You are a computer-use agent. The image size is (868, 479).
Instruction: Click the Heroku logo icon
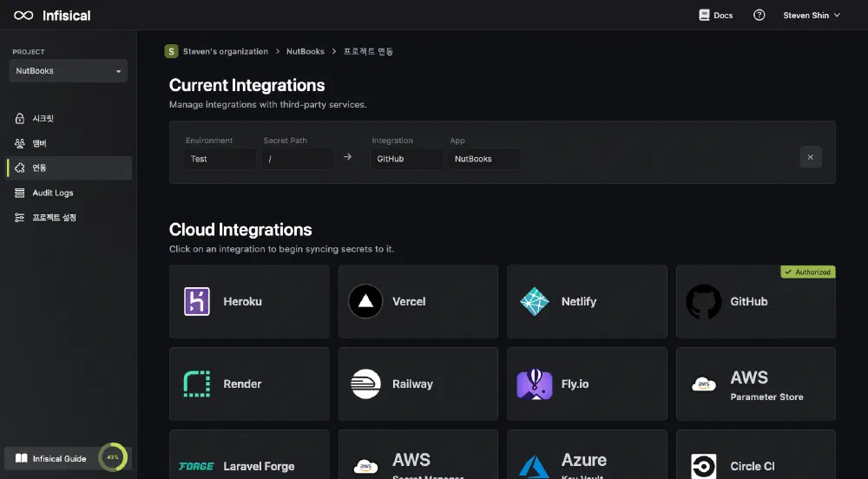click(196, 301)
